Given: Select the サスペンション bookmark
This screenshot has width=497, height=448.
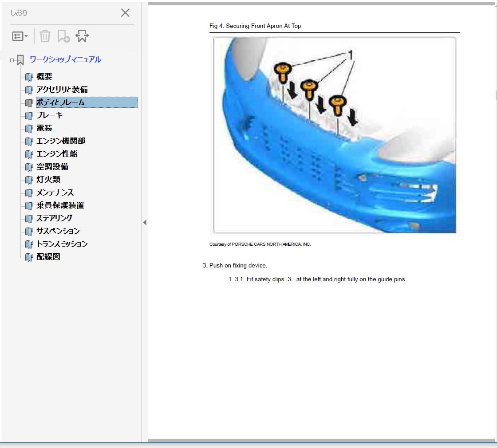Looking at the screenshot, I should click(x=58, y=231).
